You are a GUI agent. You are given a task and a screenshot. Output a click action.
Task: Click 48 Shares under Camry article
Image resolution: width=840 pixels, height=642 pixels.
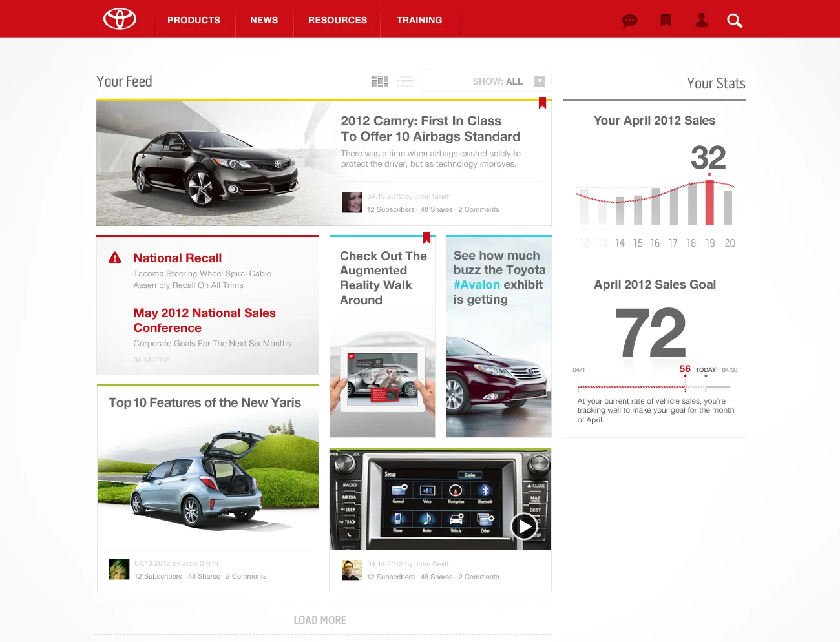437,209
